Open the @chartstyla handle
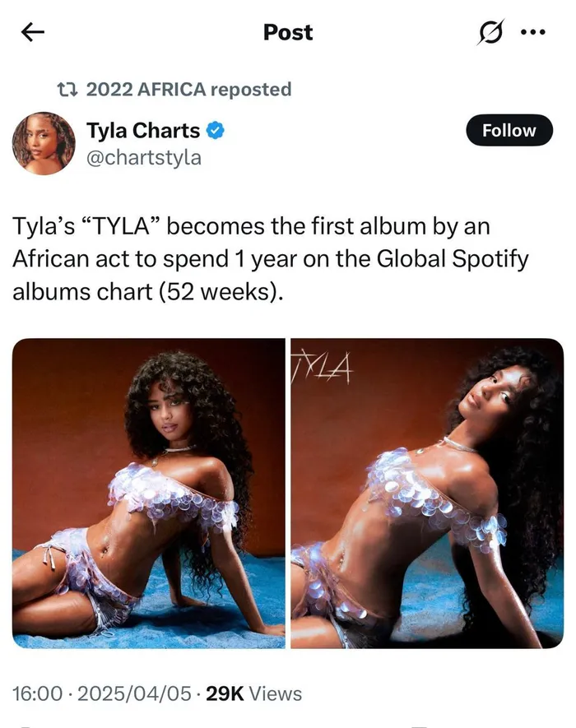576x728 pixels. click(144, 157)
